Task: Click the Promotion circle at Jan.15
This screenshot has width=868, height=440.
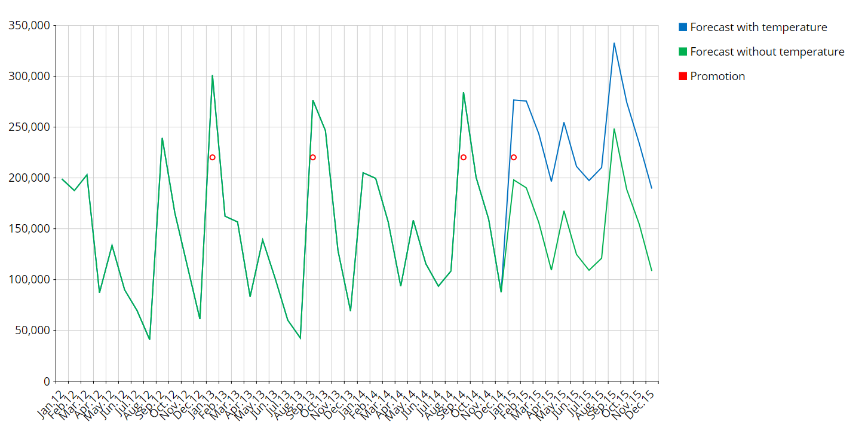Action: (513, 157)
